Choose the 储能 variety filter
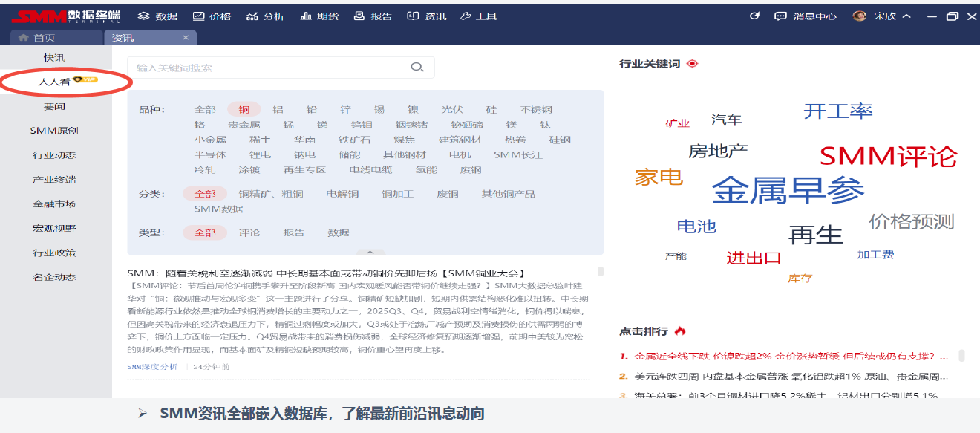The image size is (980, 433). (350, 154)
